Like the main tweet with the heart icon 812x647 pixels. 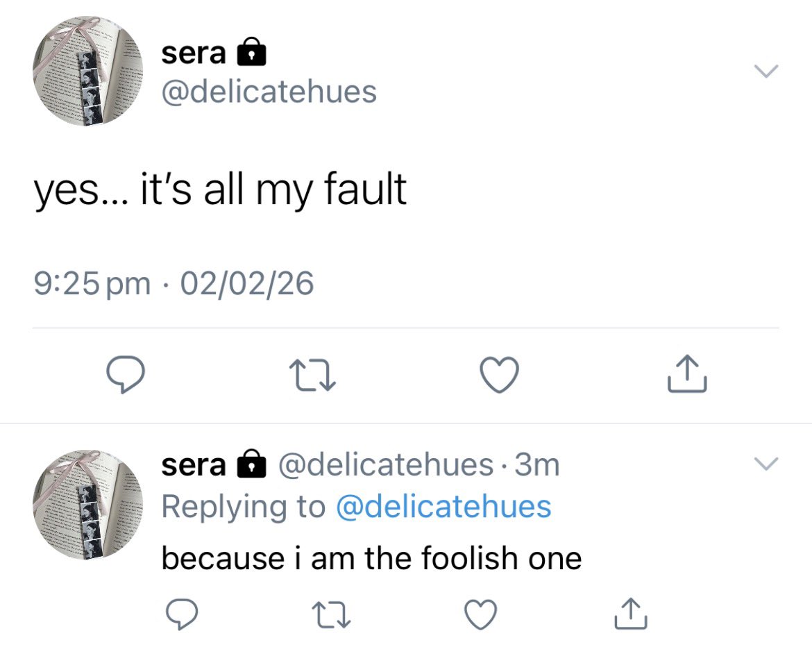pos(499,375)
